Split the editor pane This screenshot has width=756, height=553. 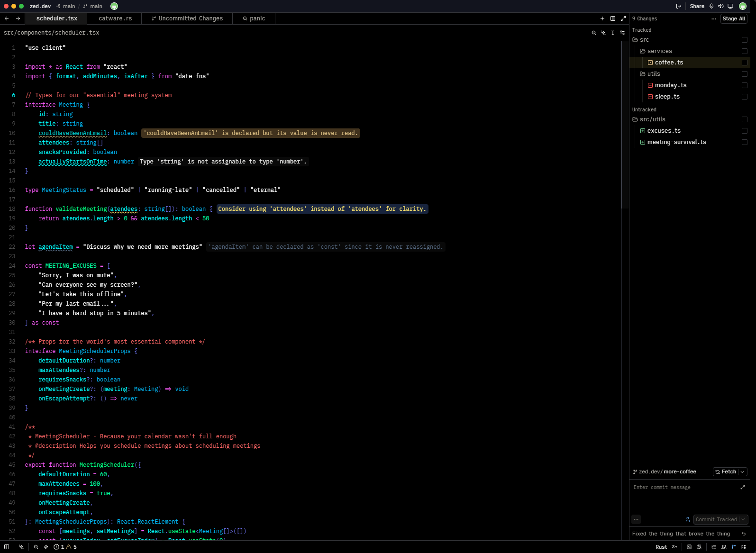click(x=613, y=18)
